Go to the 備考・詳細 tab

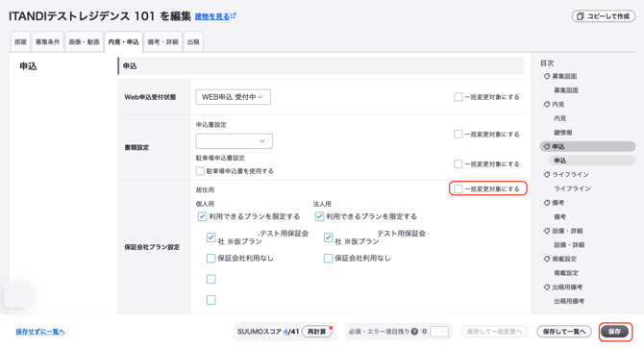[162, 42]
